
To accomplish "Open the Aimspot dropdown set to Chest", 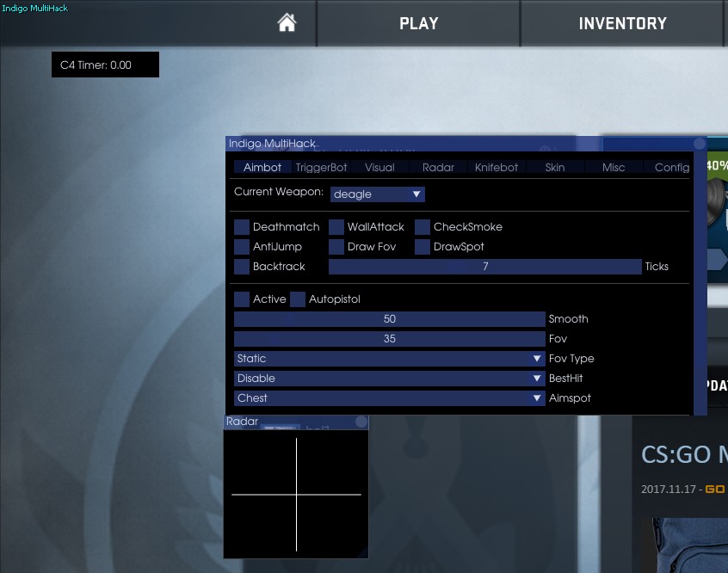I will pyautogui.click(x=390, y=398).
